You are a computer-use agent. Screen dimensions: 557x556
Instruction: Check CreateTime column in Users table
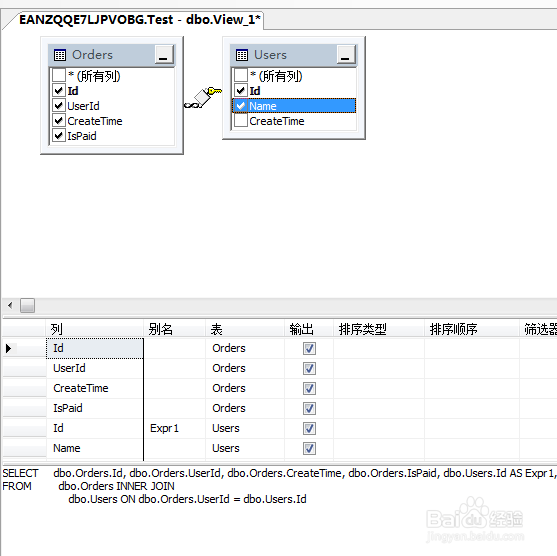point(240,120)
